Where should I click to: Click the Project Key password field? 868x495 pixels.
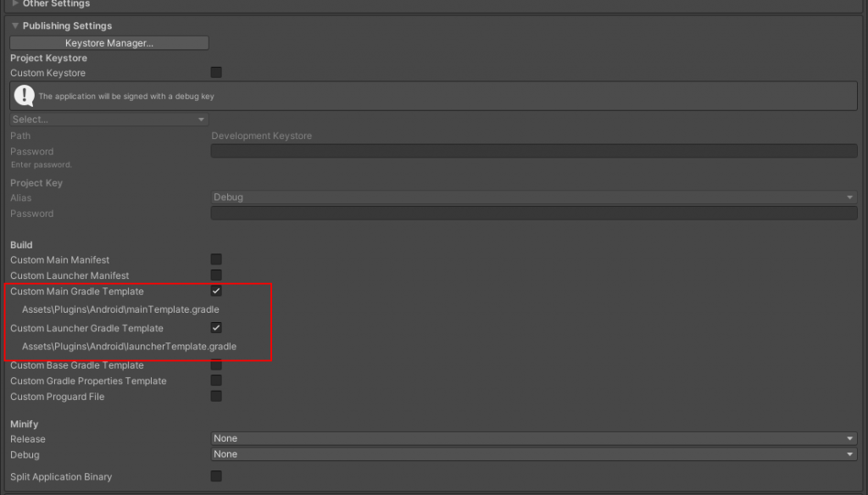[x=533, y=214]
